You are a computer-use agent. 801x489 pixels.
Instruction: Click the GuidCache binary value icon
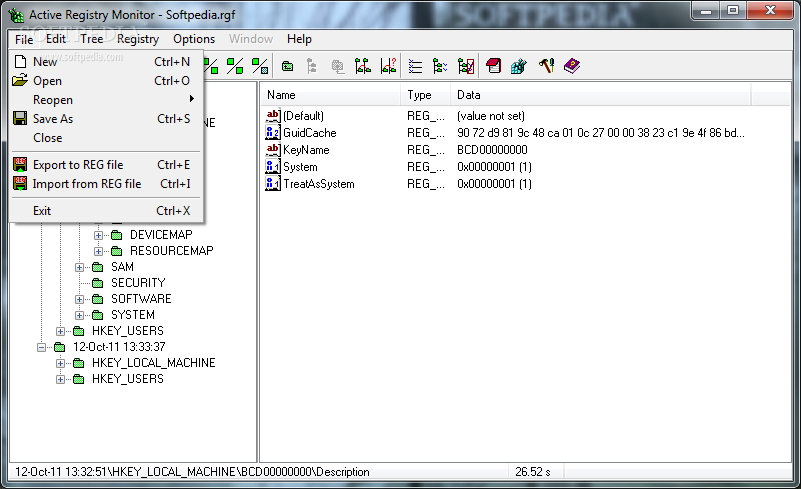[x=273, y=133]
